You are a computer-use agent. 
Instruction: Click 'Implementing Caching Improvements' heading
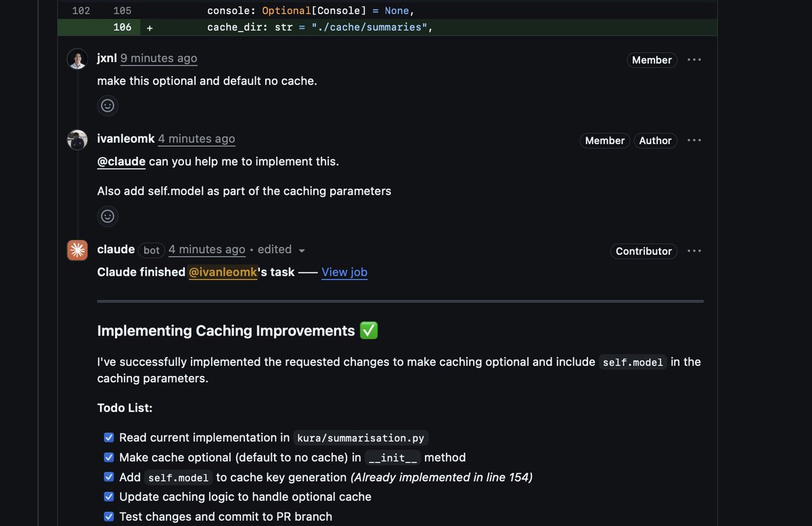click(x=226, y=331)
